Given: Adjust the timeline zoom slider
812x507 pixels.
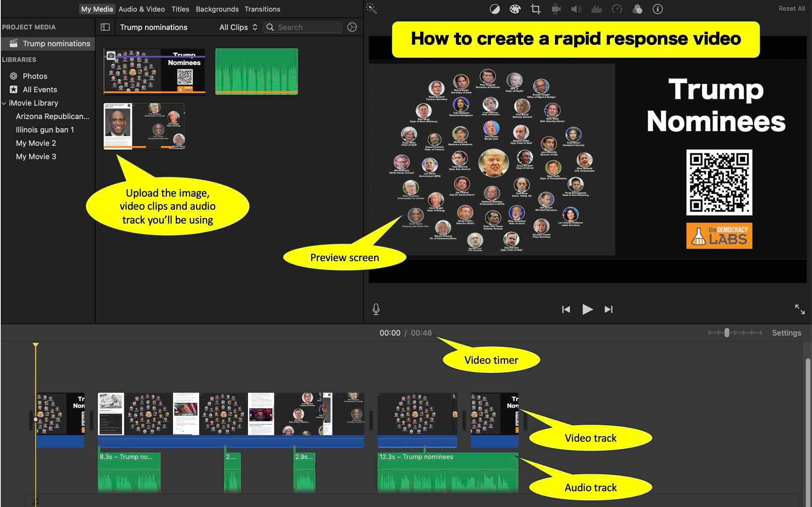Looking at the screenshot, I should 727,333.
